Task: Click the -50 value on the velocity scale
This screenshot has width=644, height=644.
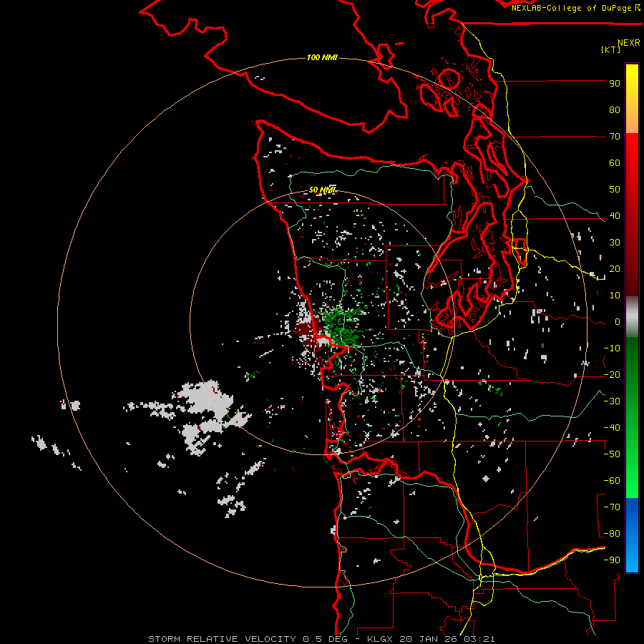Action: (x=612, y=454)
